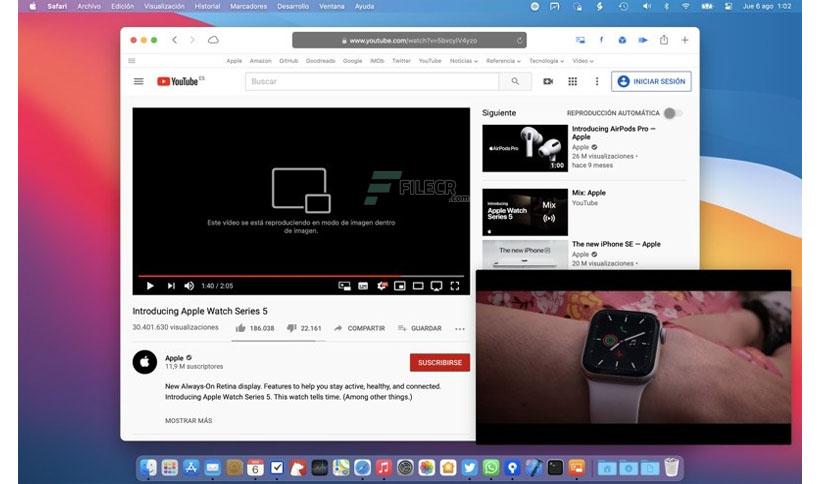Open Mix: Apple playlist thumbnail

[525, 212]
